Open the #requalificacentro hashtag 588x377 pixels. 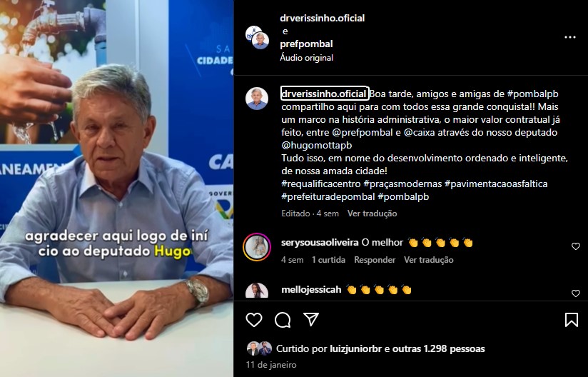tap(321, 184)
